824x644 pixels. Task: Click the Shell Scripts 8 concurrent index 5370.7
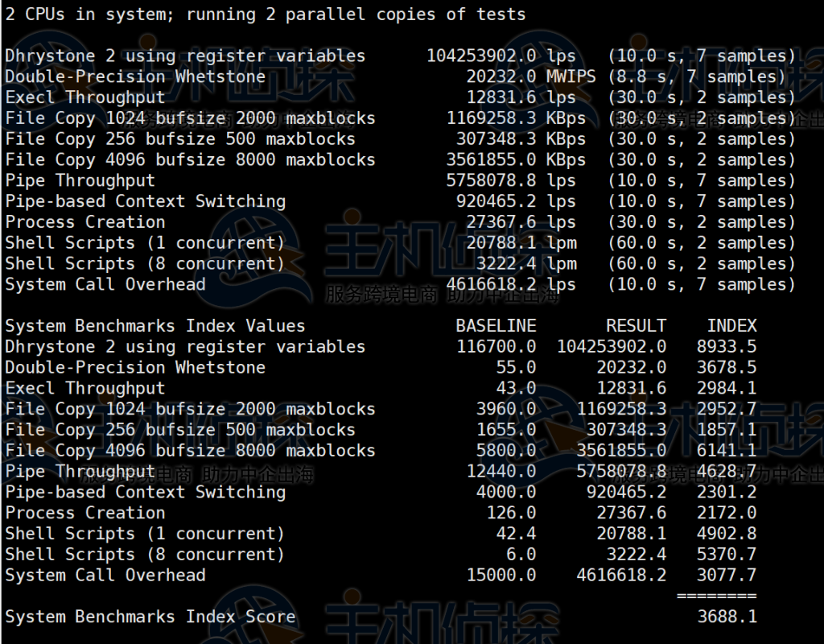727,555
